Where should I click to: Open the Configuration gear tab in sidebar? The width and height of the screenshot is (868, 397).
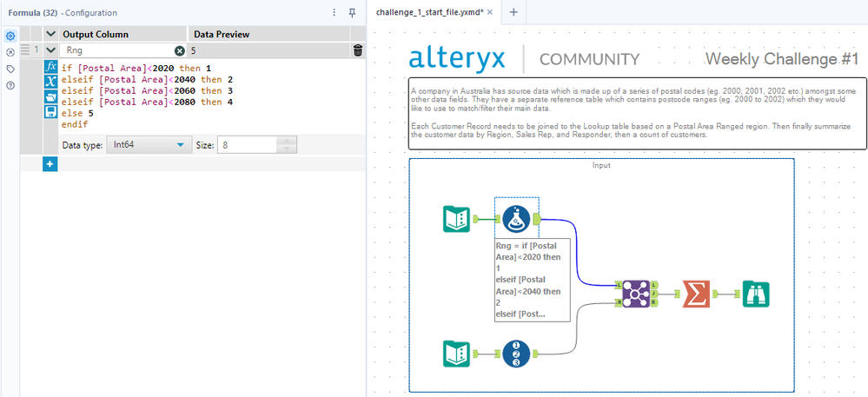pos(10,36)
